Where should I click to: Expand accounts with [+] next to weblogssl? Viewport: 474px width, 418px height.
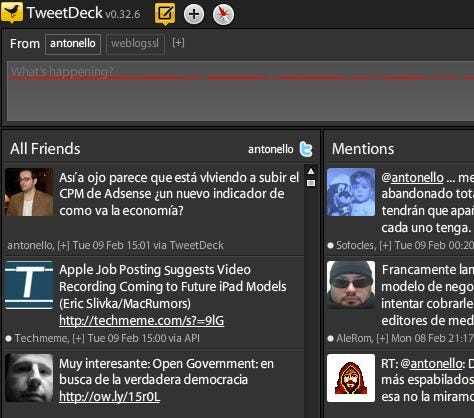178,43
